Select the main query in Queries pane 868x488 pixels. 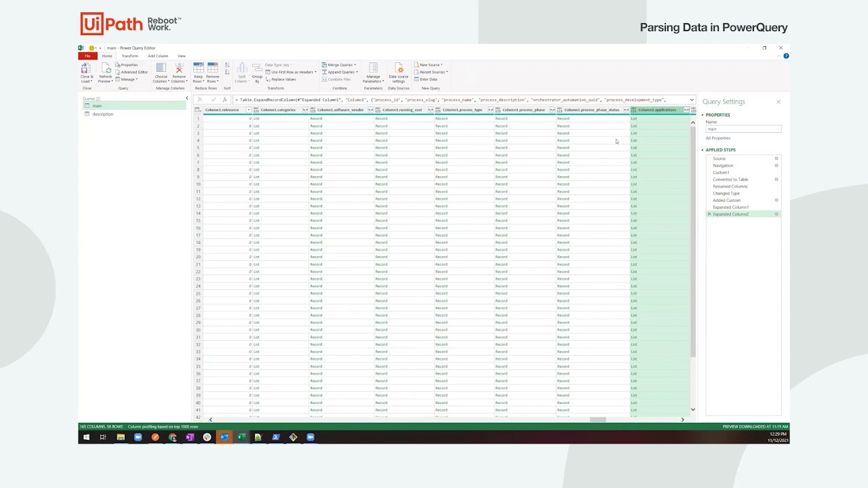tap(134, 106)
